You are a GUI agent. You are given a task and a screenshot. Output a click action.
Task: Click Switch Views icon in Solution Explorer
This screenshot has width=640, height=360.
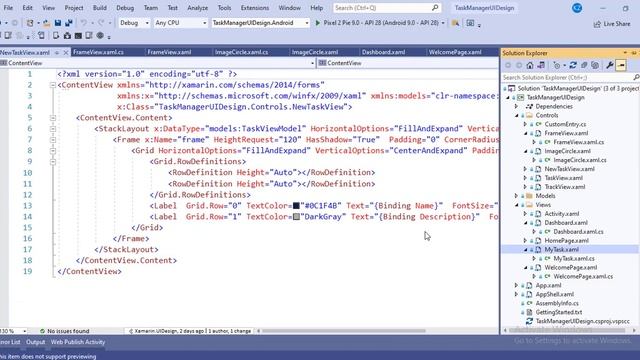click(541, 65)
